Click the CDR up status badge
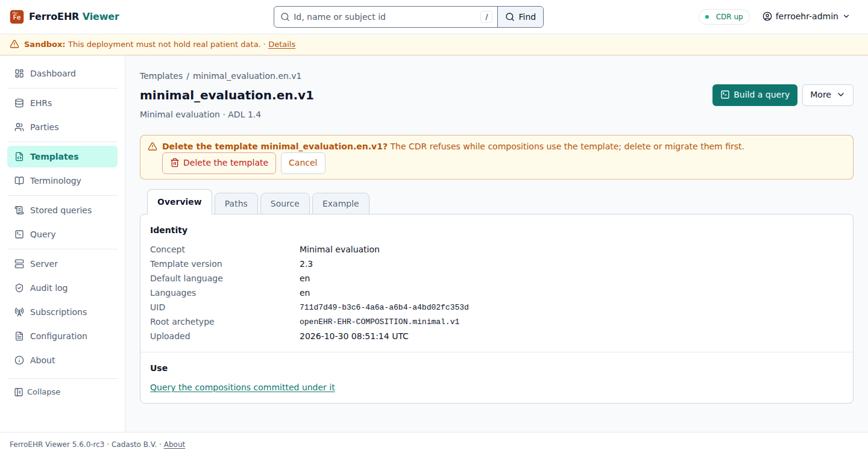Image resolution: width=868 pixels, height=456 pixels. click(x=724, y=17)
